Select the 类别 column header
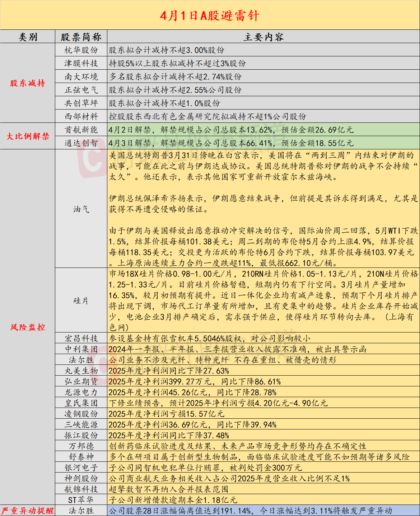This screenshot has height=516, width=420. click(x=28, y=37)
